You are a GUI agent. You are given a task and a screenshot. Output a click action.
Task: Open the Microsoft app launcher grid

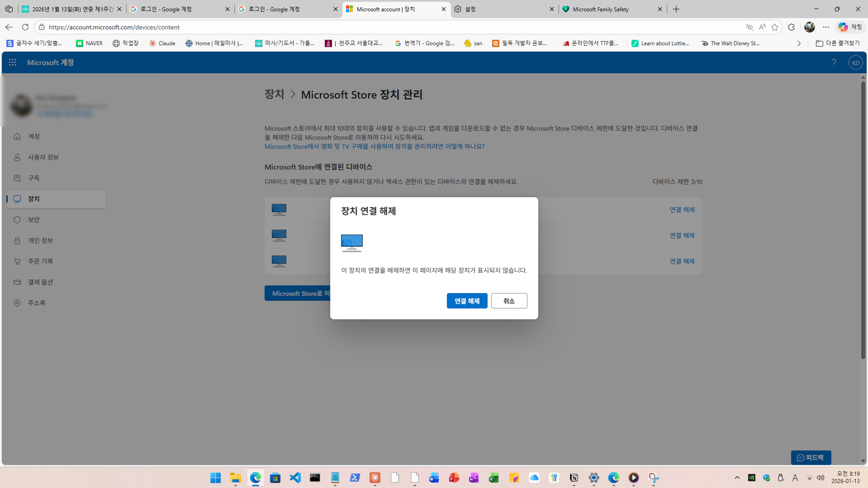point(12,62)
